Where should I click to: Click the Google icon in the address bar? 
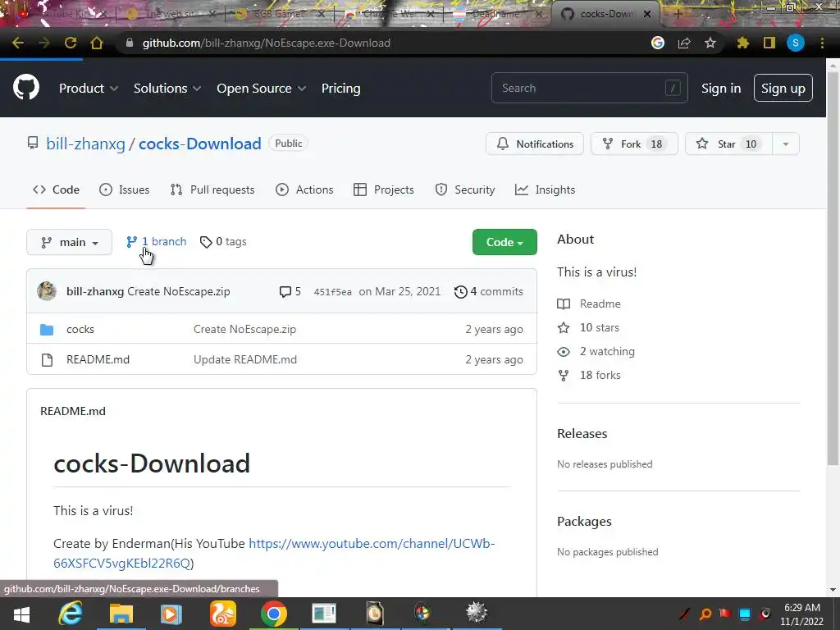pyautogui.click(x=658, y=43)
